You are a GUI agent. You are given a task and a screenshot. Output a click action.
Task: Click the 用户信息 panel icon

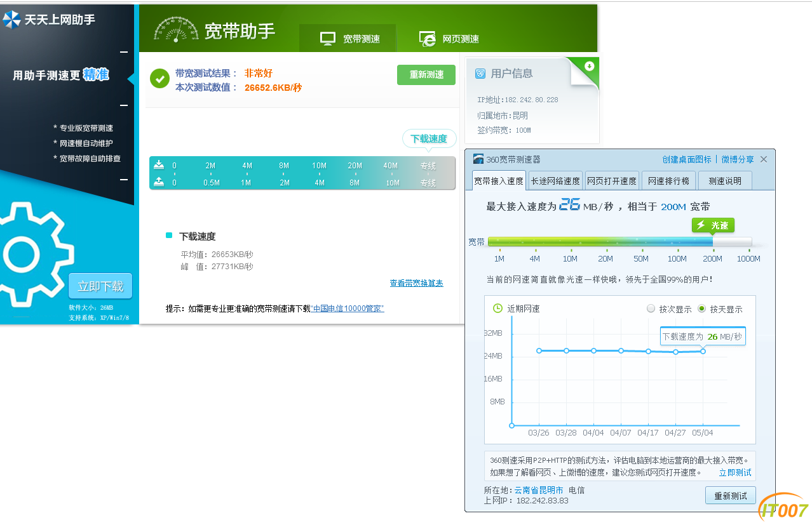click(480, 74)
